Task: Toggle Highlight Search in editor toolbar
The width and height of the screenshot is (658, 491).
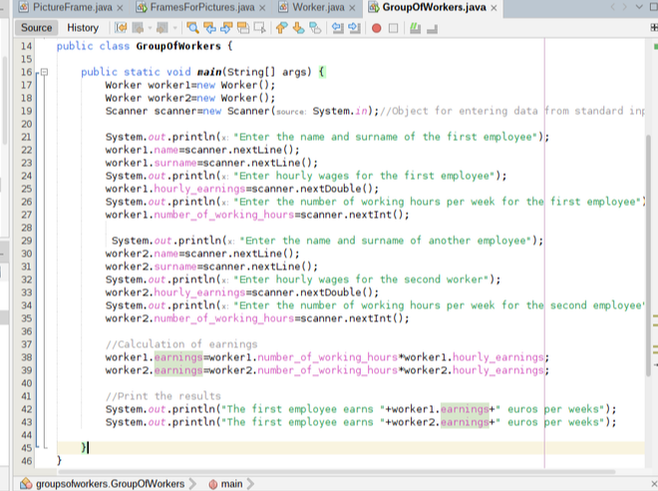Action: 243,28
